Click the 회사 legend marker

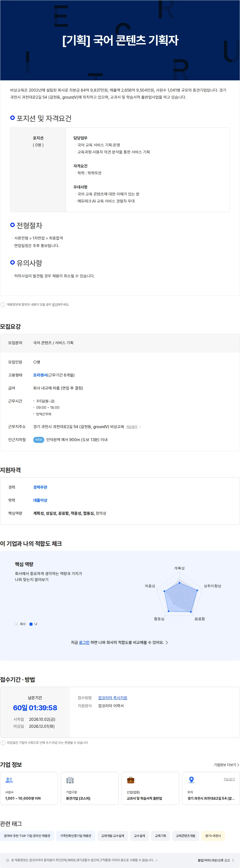16,624
